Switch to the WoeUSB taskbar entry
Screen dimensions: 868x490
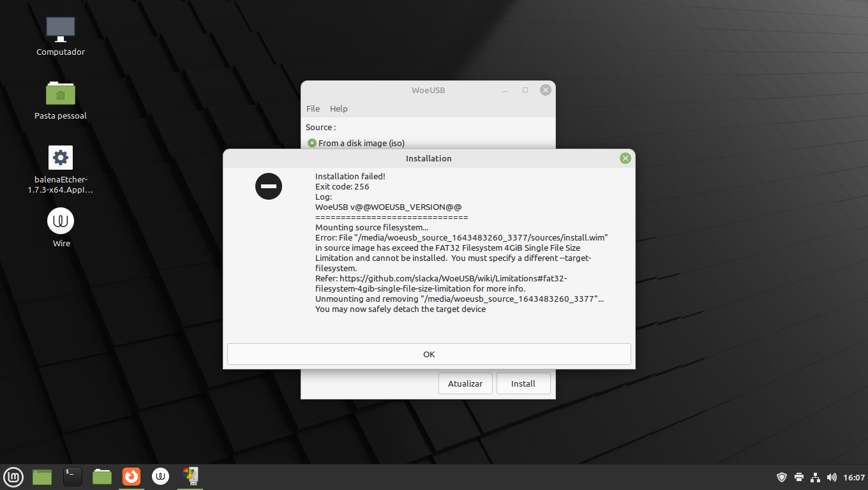click(190, 477)
